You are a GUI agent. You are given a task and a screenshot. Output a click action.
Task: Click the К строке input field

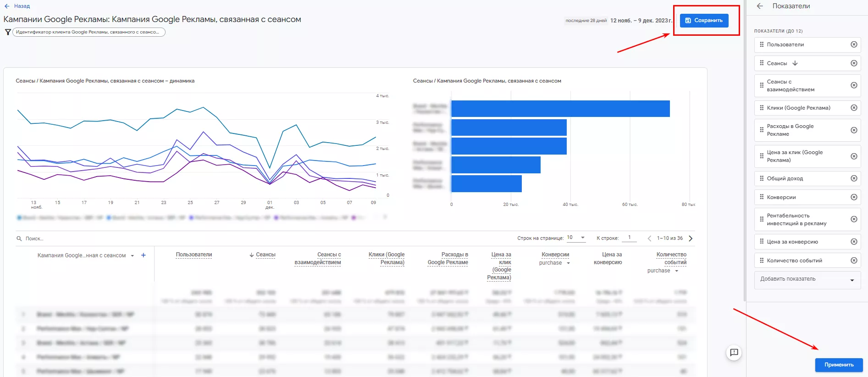tap(629, 238)
